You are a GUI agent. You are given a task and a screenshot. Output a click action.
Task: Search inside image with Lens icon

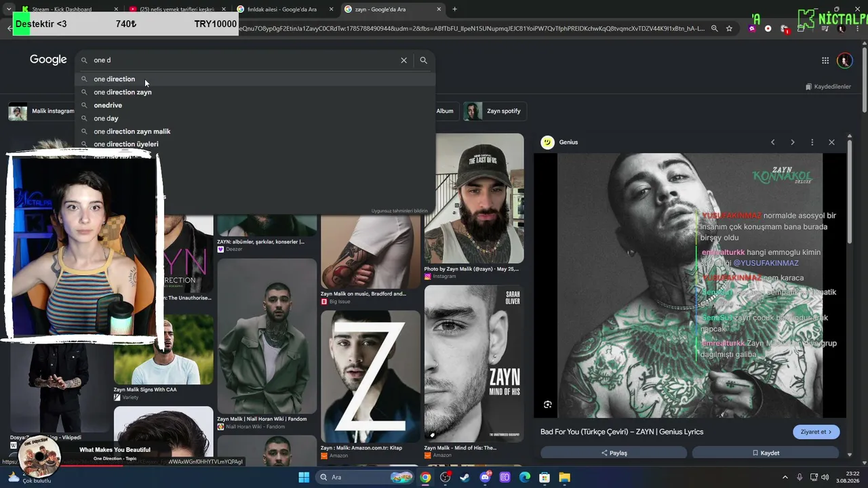tap(548, 405)
